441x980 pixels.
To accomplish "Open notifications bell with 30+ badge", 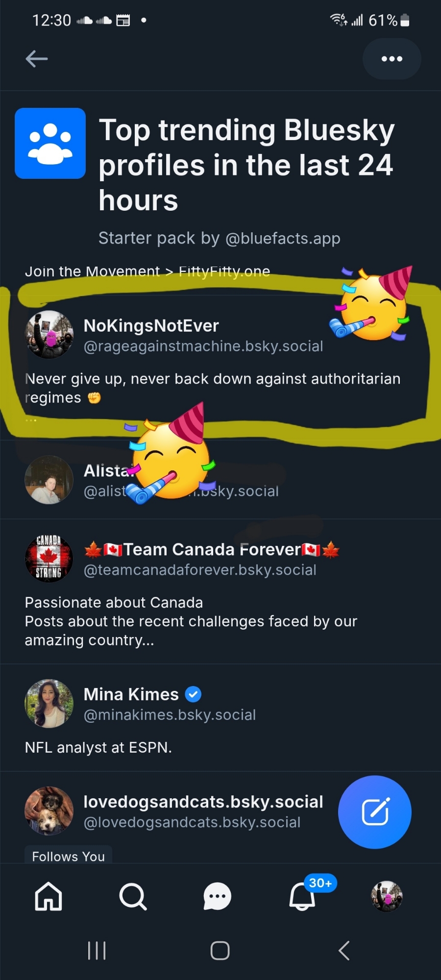I will click(302, 896).
